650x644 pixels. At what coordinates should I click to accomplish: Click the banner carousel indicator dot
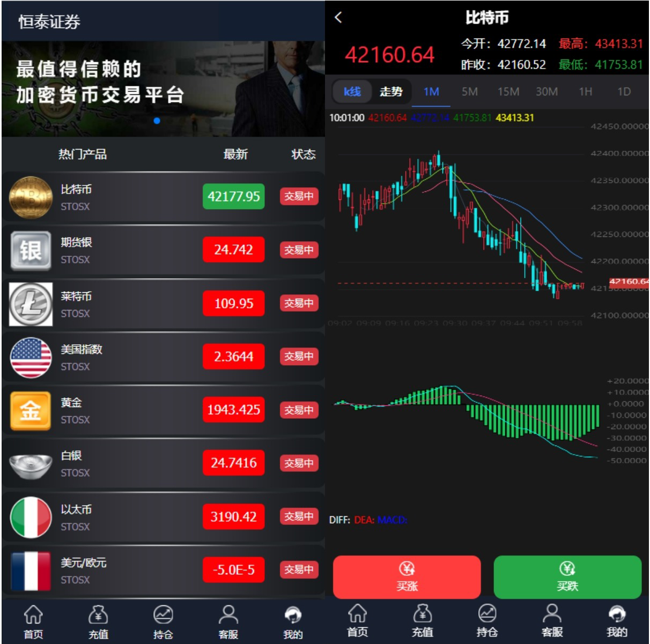[157, 121]
